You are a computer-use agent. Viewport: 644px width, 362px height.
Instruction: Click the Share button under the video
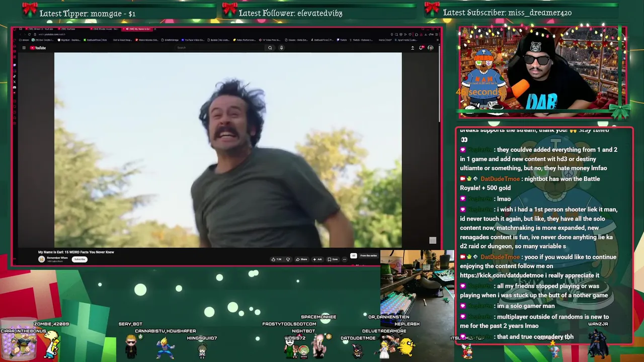click(x=301, y=259)
